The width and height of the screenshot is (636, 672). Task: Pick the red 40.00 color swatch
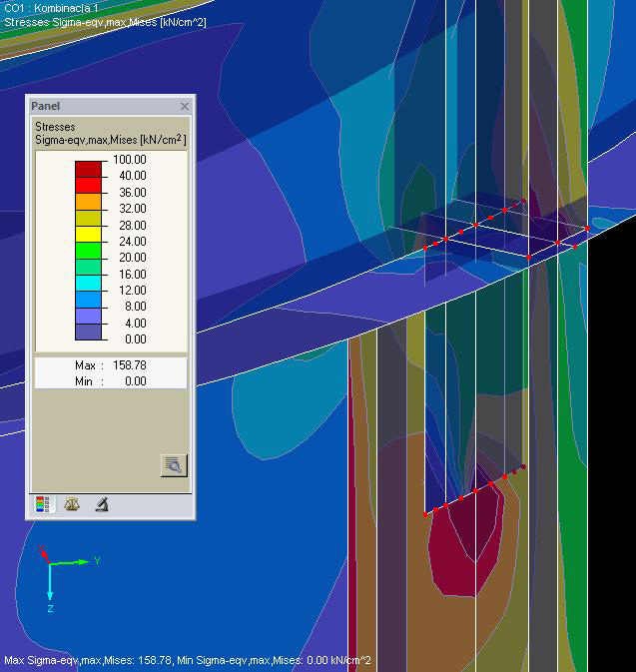(x=88, y=186)
